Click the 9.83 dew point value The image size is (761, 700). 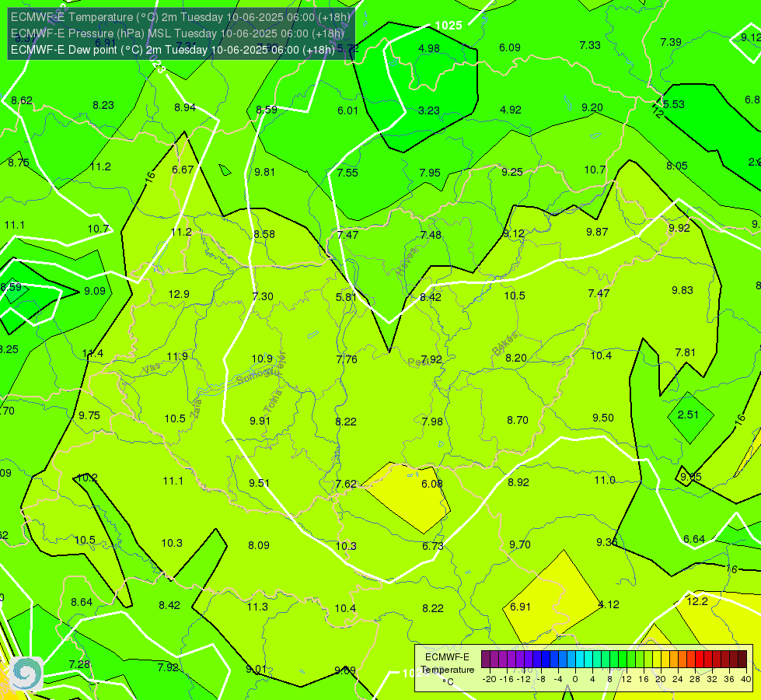click(682, 290)
